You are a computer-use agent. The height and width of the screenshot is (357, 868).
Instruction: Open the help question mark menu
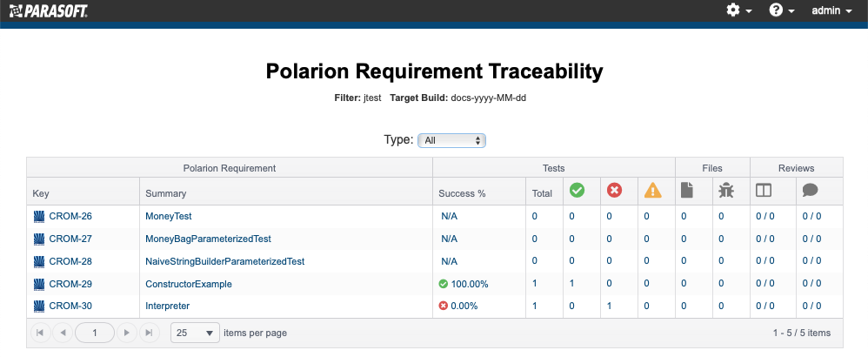(x=782, y=10)
